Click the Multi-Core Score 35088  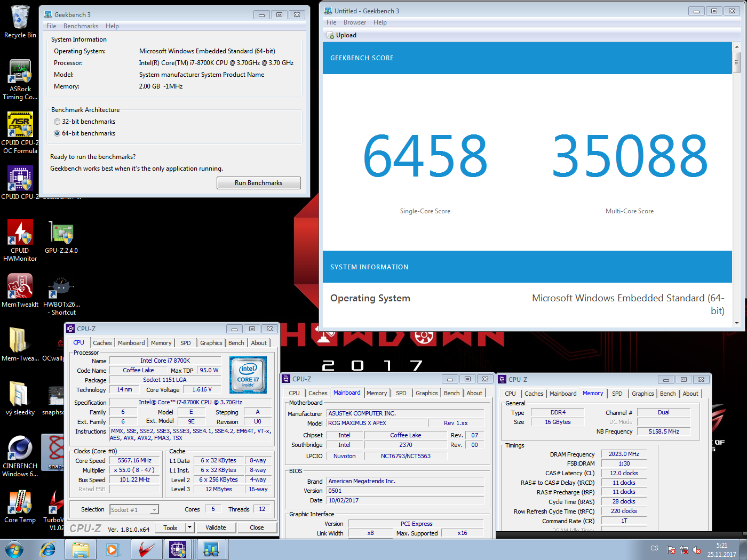630,156
